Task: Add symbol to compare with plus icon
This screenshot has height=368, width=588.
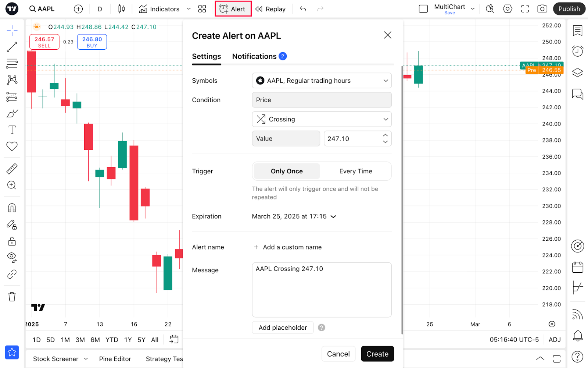Action: (78, 9)
